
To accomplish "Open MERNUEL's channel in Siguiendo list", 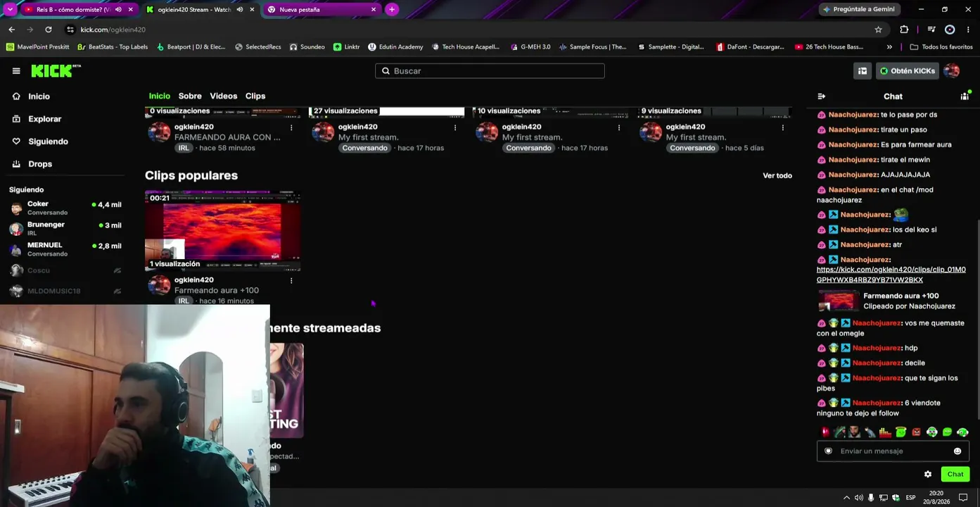I will [66, 249].
